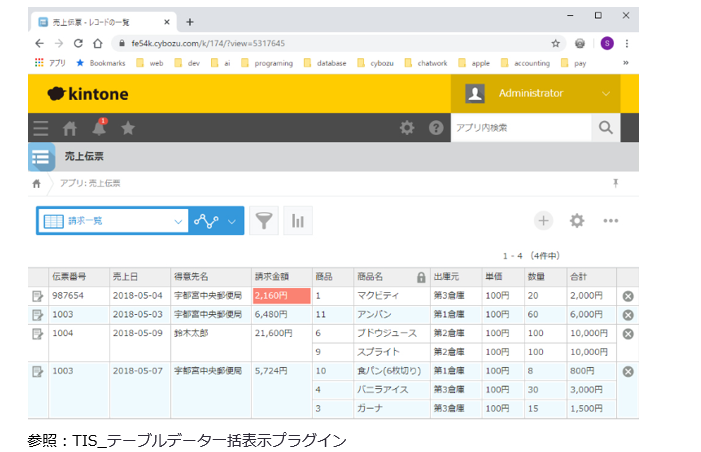The height and width of the screenshot is (452, 701).
Task: Expand the 請求一覧 view dropdown
Action: pos(178,221)
